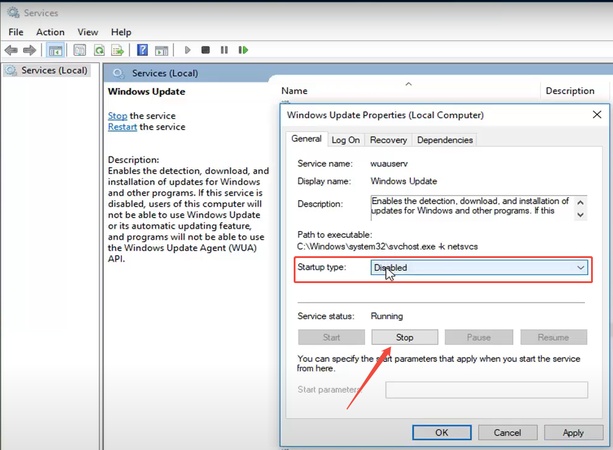This screenshot has width=613, height=450.
Task: Click the Forward arrow in the toolbar
Action: (x=29, y=49)
